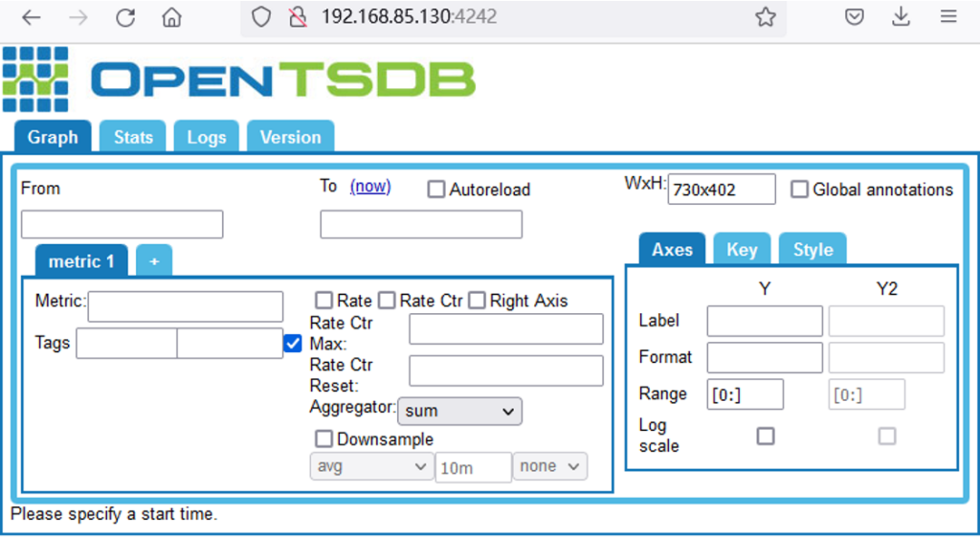Open the Aggregator sum dropdown

pyautogui.click(x=460, y=411)
